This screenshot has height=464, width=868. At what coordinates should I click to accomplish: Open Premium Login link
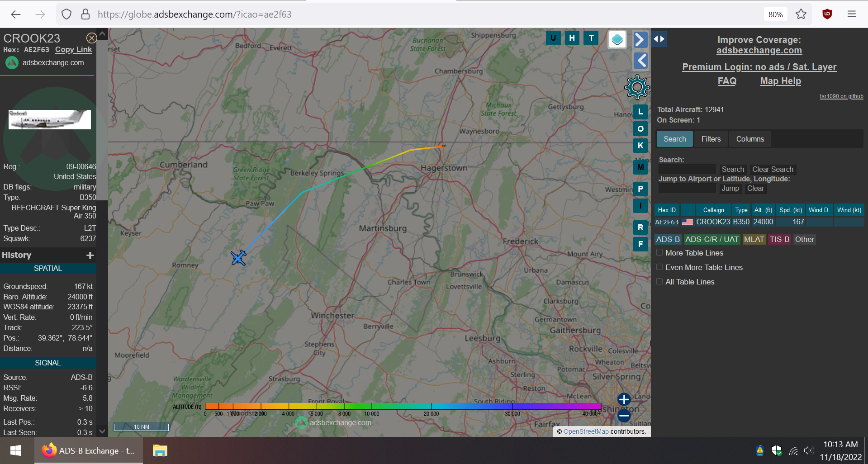tap(759, 67)
